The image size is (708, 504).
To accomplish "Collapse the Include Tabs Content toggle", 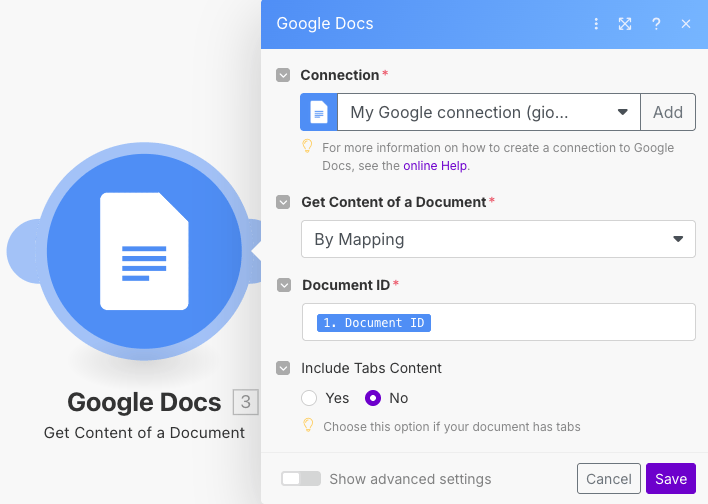I will (283, 368).
